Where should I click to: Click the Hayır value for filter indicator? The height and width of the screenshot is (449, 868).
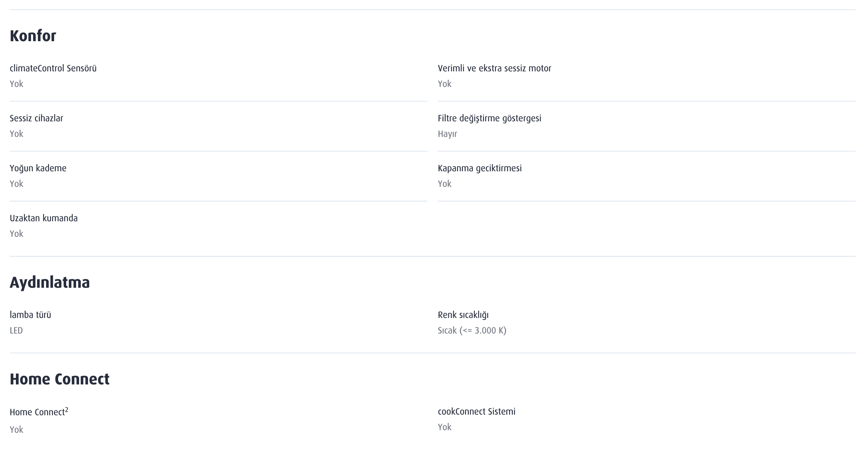tap(447, 134)
